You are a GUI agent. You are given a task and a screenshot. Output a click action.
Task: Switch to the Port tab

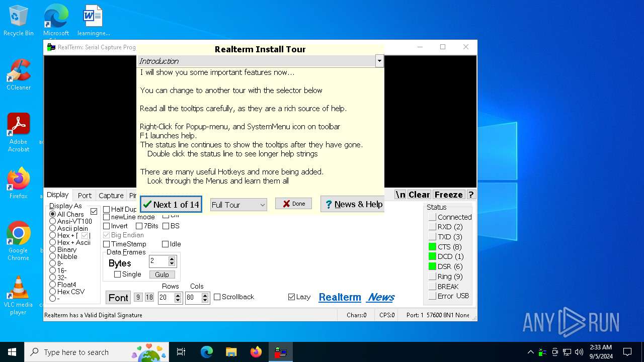click(85, 196)
